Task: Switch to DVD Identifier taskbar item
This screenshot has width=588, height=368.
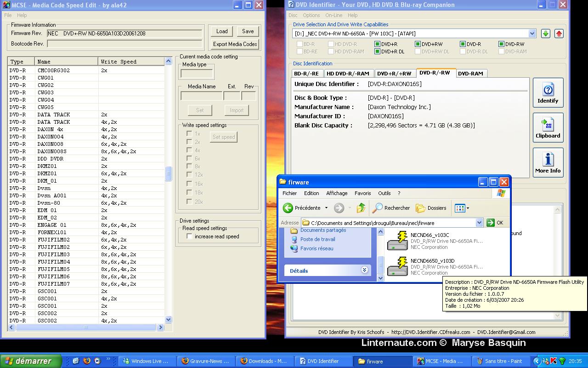Action: click(324, 361)
